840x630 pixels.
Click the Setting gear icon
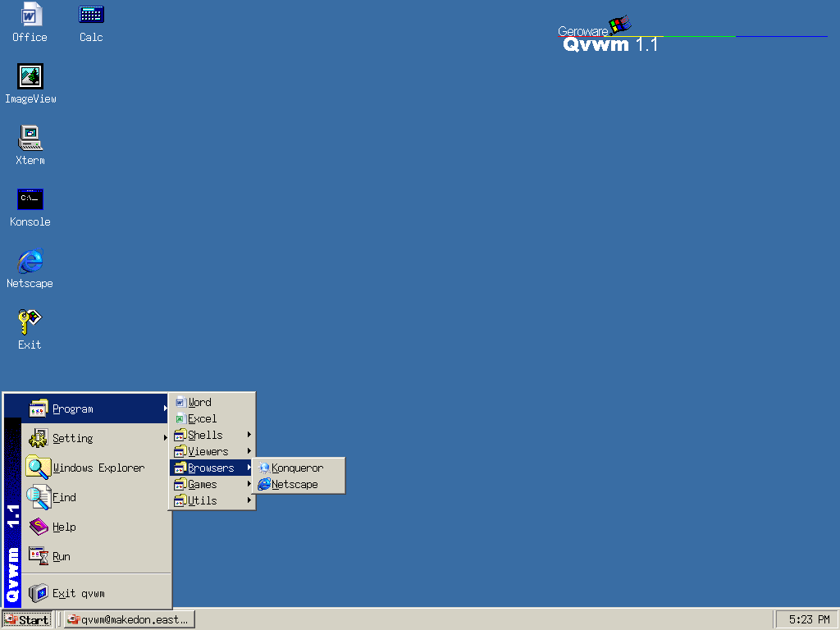click(38, 438)
